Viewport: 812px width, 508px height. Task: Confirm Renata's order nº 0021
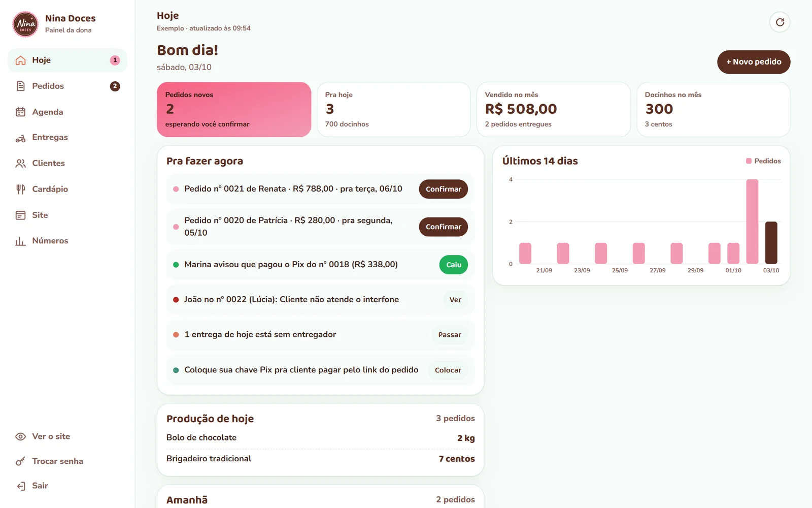pos(444,189)
